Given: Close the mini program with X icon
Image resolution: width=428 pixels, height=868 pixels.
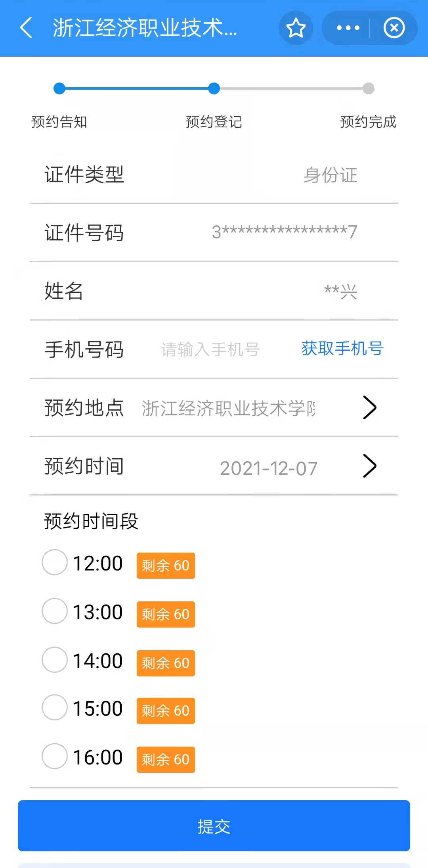Looking at the screenshot, I should (x=394, y=28).
